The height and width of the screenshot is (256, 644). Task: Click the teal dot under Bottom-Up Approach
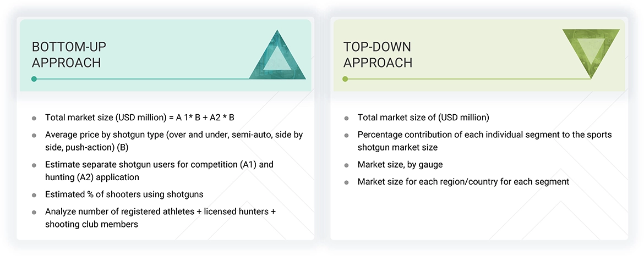coord(34,79)
